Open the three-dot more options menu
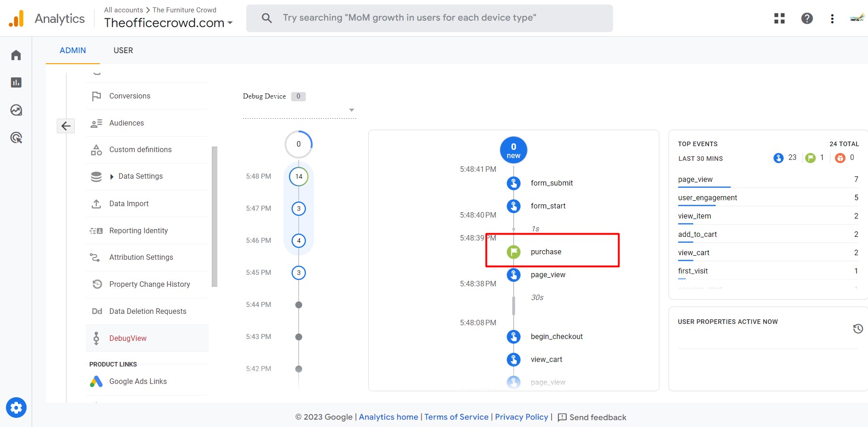This screenshot has height=427, width=868. (832, 18)
